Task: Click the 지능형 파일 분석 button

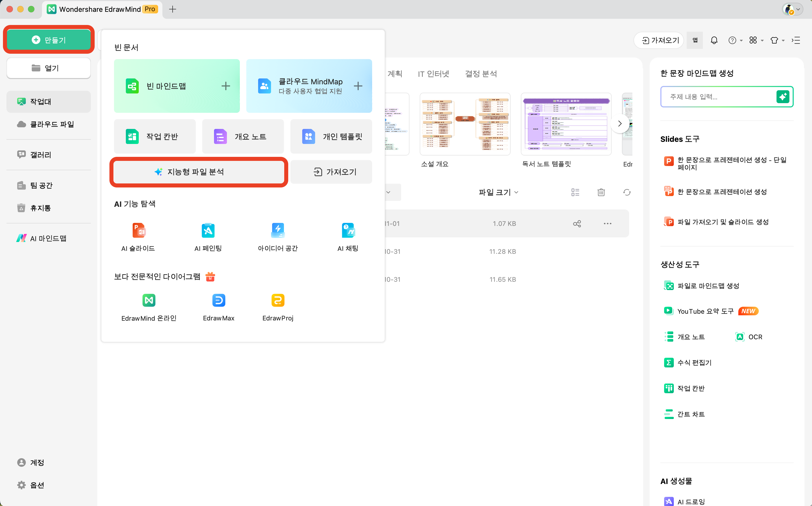Action: [199, 172]
